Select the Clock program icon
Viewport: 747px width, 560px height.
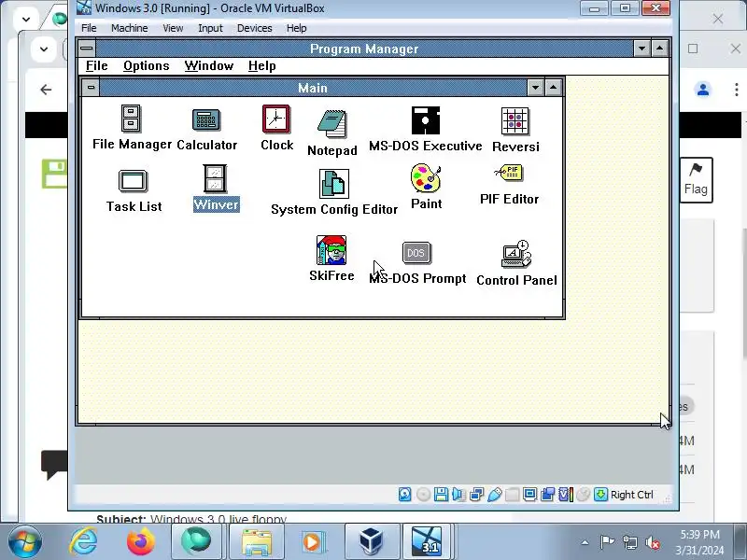tap(276, 119)
